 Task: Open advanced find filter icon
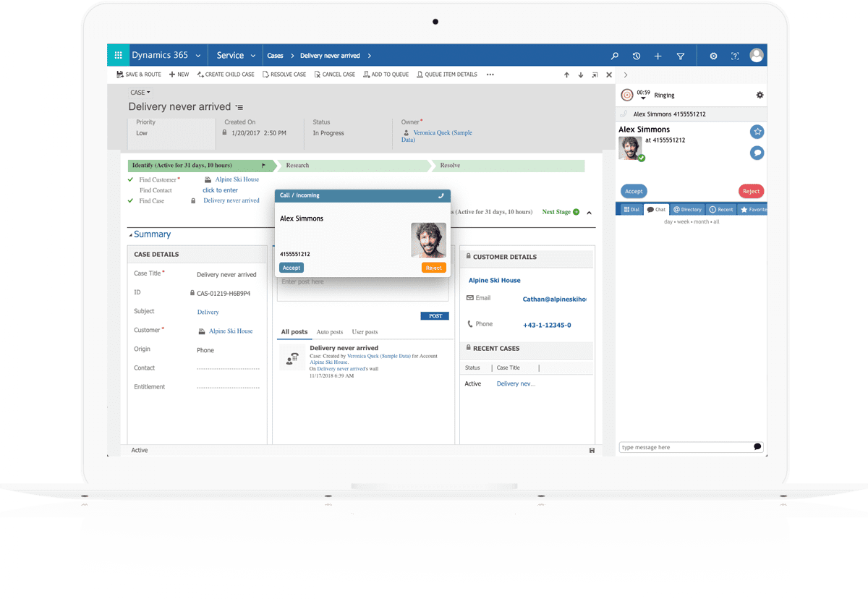[x=681, y=56]
